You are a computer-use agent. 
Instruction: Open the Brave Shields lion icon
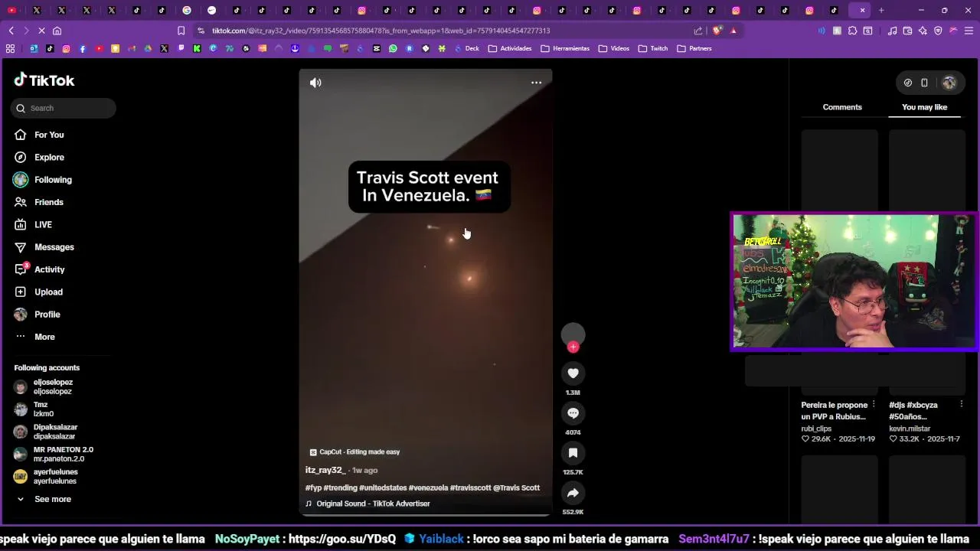[717, 31]
